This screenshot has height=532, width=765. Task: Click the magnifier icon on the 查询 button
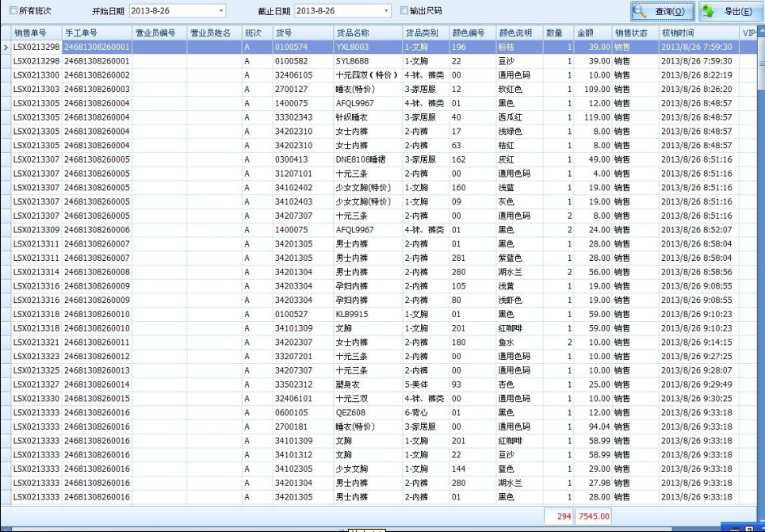[641, 12]
